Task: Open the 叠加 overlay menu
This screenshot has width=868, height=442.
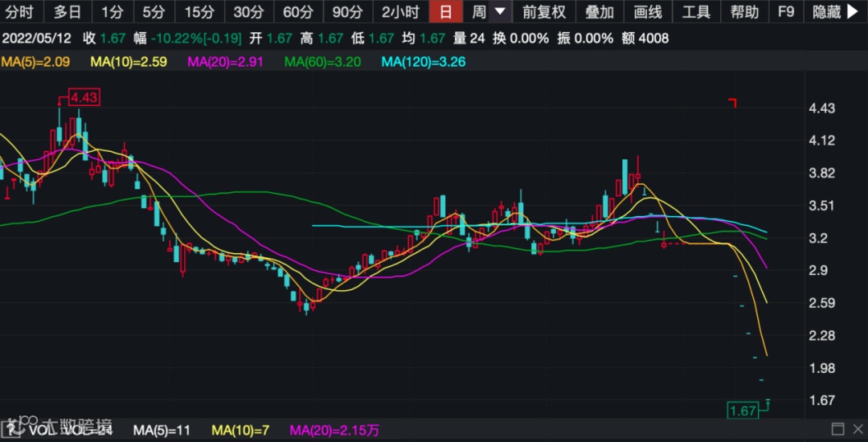Action: (600, 11)
